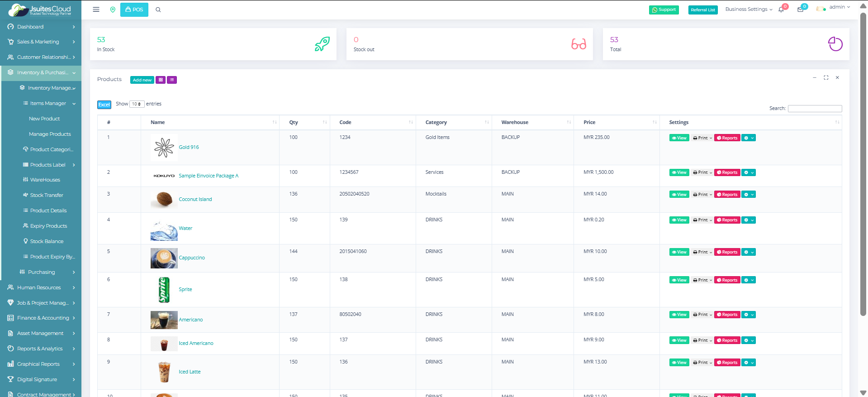Click the Sprite product thumbnail
The image size is (868, 397).
(x=164, y=290)
